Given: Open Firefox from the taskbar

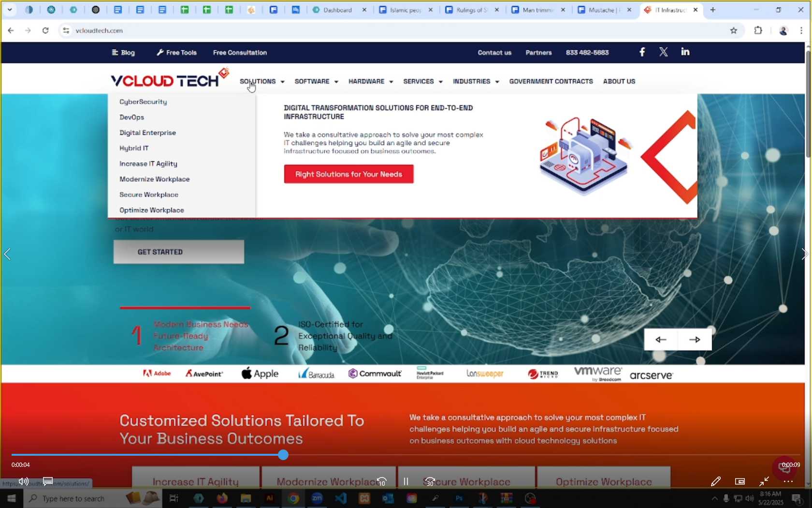Looking at the screenshot, I should click(222, 498).
